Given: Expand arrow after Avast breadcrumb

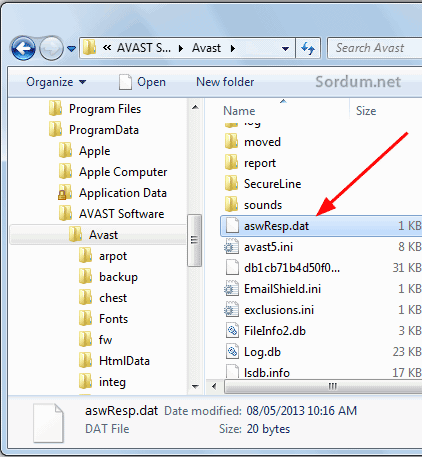Looking at the screenshot, I should 233,49.
